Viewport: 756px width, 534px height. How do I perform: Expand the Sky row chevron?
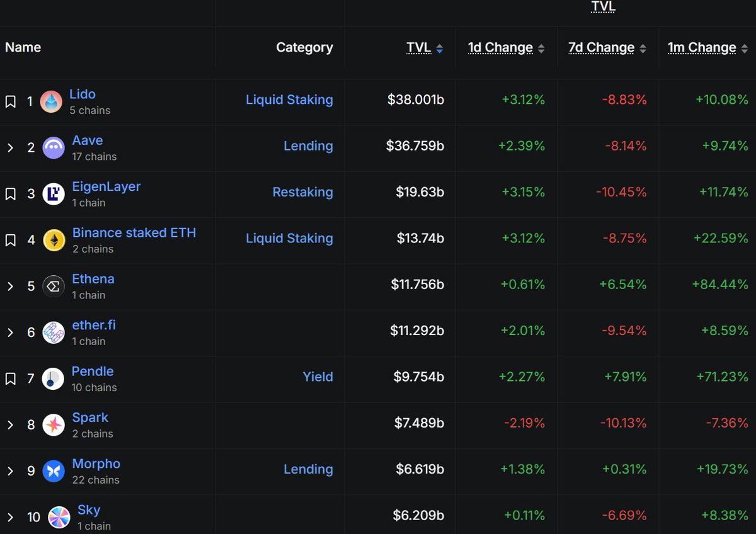pos(10,517)
